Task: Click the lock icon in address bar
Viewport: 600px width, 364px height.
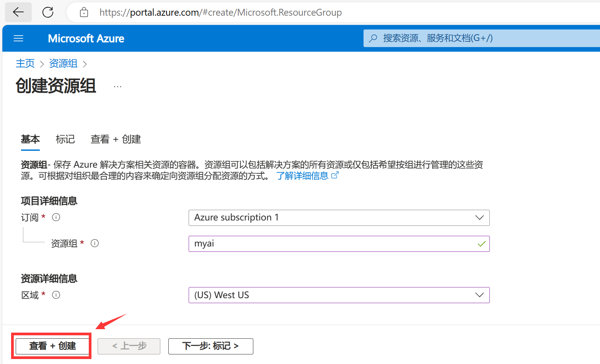Action: (84, 13)
